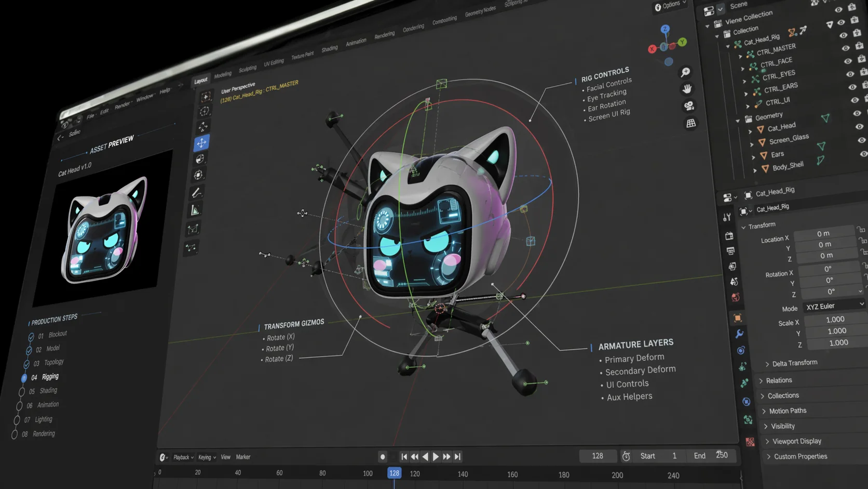Select the Measure ruler tool
This screenshot has width=868, height=489.
(x=195, y=210)
